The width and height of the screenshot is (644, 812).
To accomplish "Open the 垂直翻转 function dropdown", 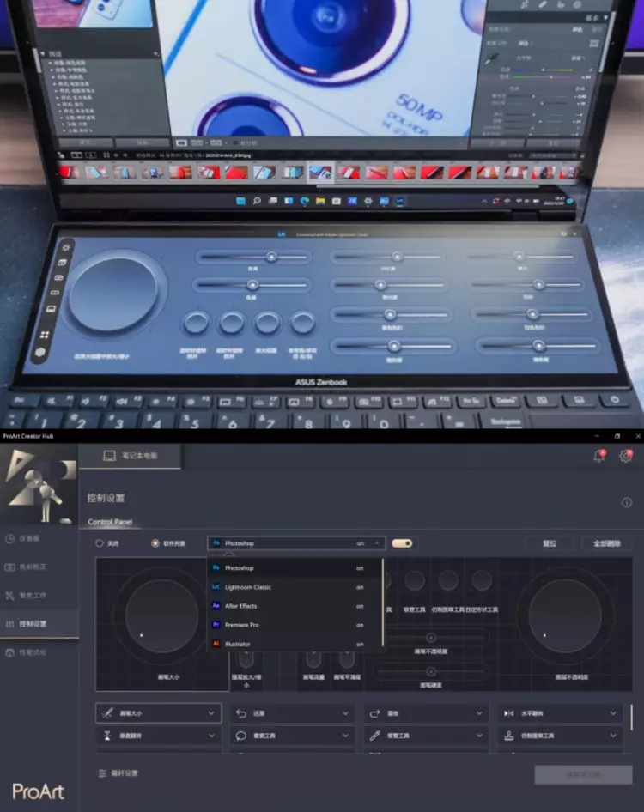I will (159, 736).
